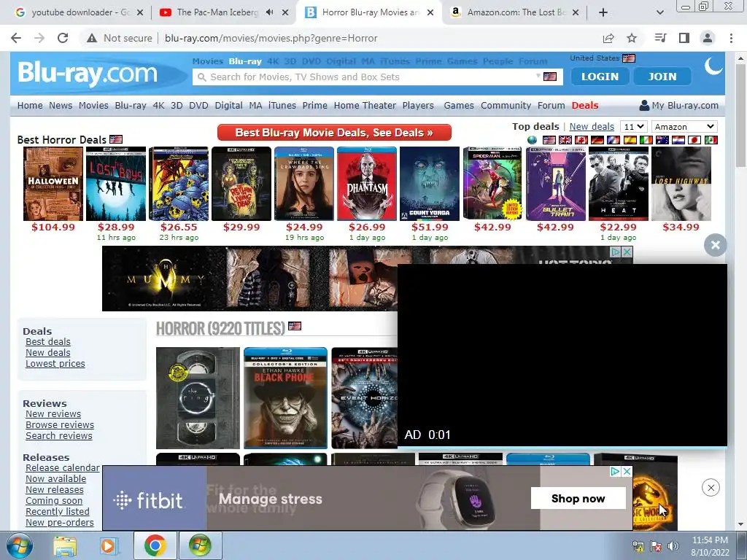This screenshot has width=747, height=560.
Task: Toggle dark mode moon icon
Action: (713, 66)
